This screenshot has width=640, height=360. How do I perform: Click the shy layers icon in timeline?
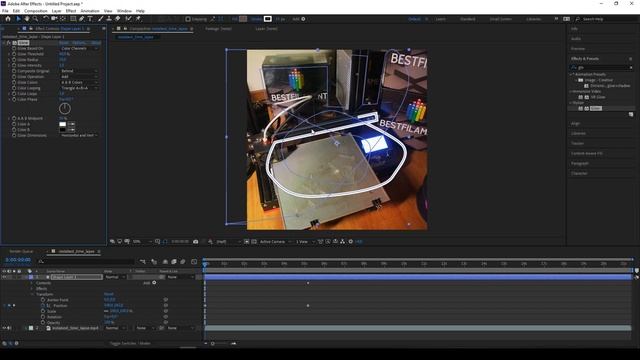coord(165,261)
